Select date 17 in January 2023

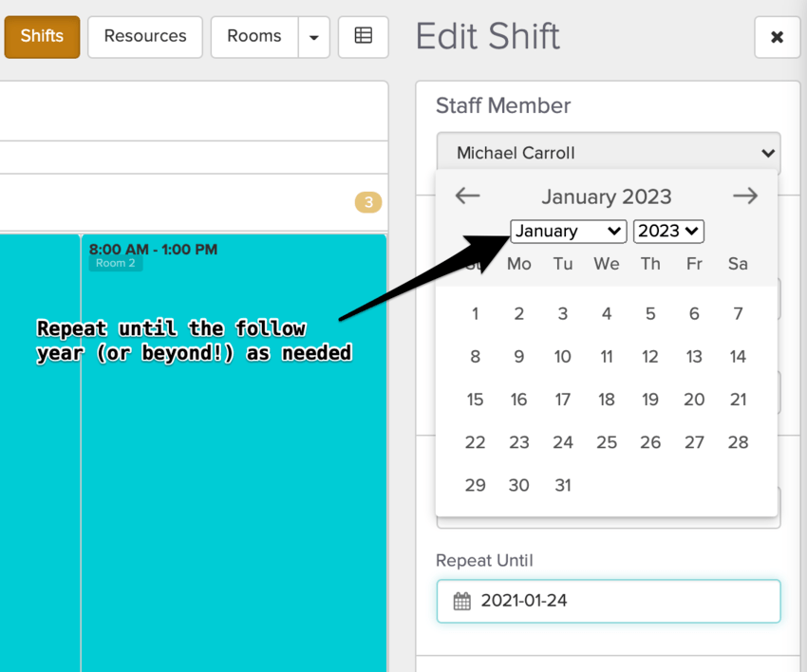[563, 400]
